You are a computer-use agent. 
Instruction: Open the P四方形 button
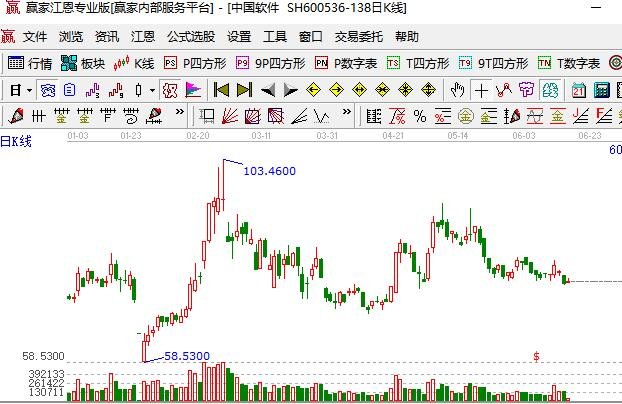[195, 63]
